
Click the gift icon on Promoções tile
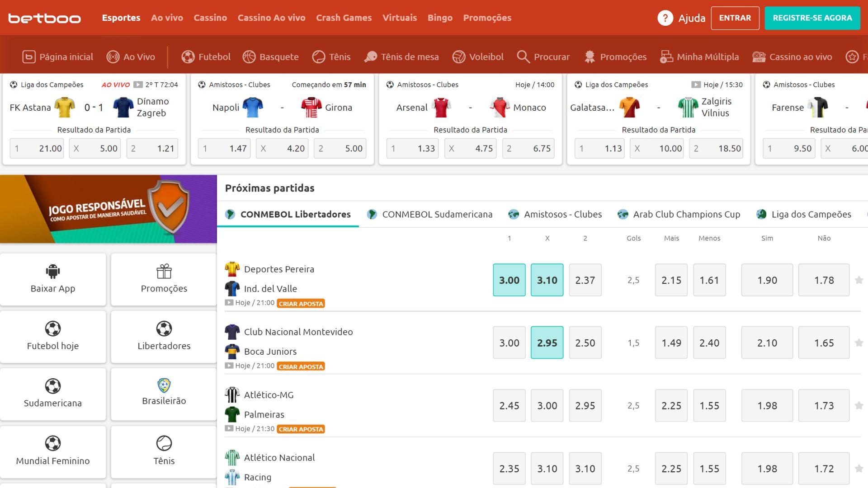pos(164,271)
